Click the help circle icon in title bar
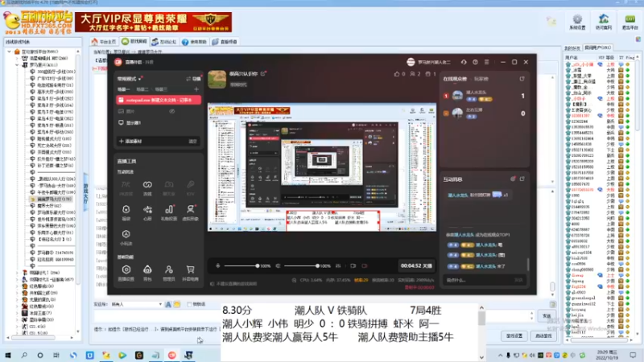Viewport: 644px width, 362px height. point(475,62)
